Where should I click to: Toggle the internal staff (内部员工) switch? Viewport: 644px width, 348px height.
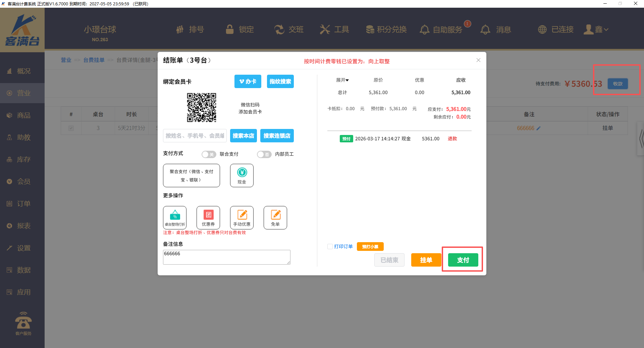click(x=264, y=154)
